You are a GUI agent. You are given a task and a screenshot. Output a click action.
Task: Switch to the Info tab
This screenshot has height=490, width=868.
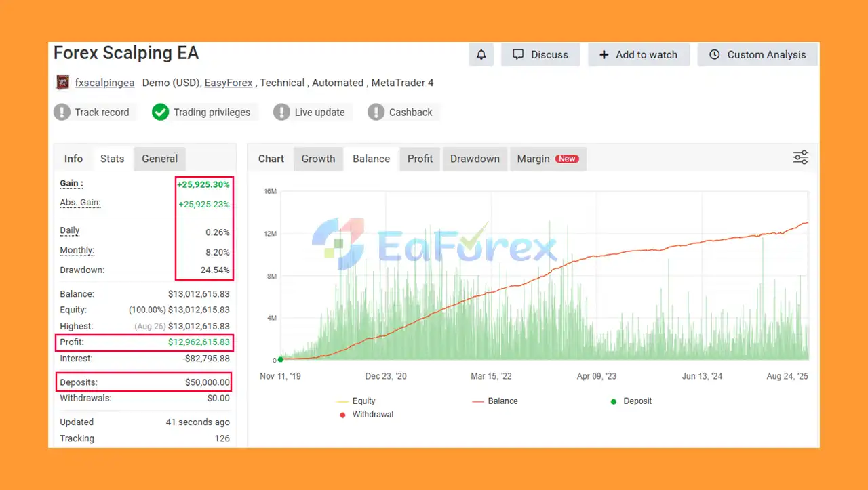click(x=73, y=159)
